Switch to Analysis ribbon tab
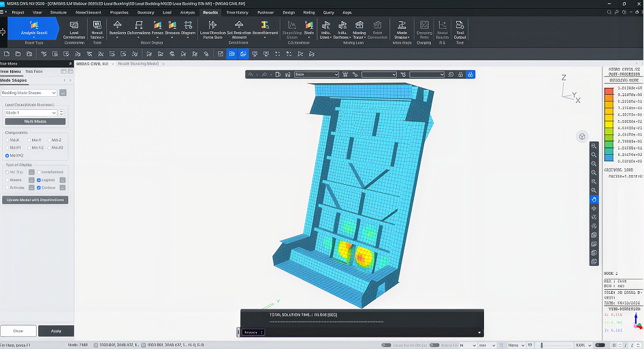 [x=187, y=12]
